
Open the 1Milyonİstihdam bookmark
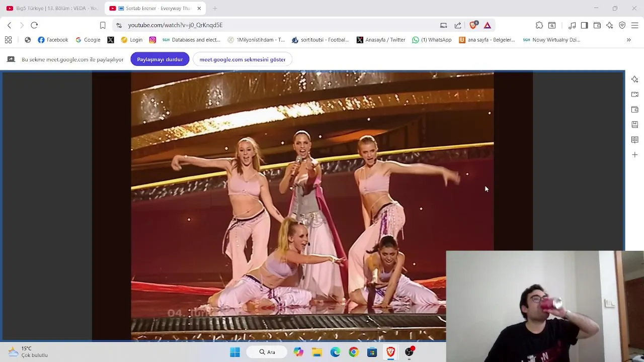tap(256, 40)
